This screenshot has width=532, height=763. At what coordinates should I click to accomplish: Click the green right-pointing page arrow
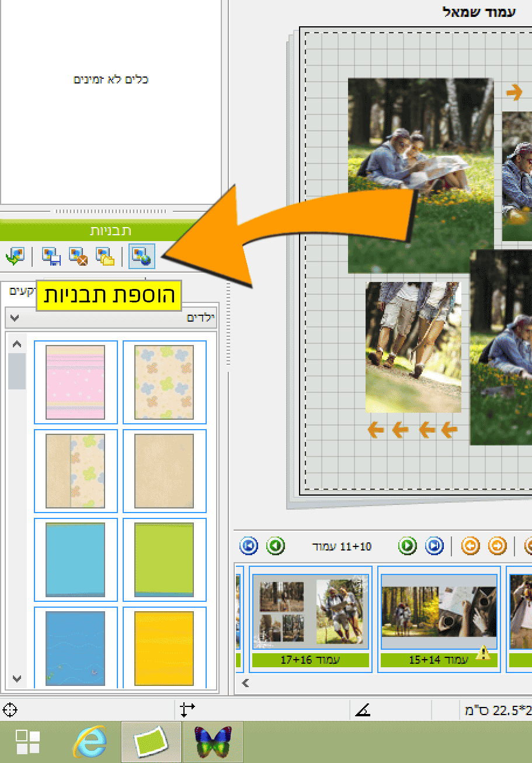[x=408, y=546]
